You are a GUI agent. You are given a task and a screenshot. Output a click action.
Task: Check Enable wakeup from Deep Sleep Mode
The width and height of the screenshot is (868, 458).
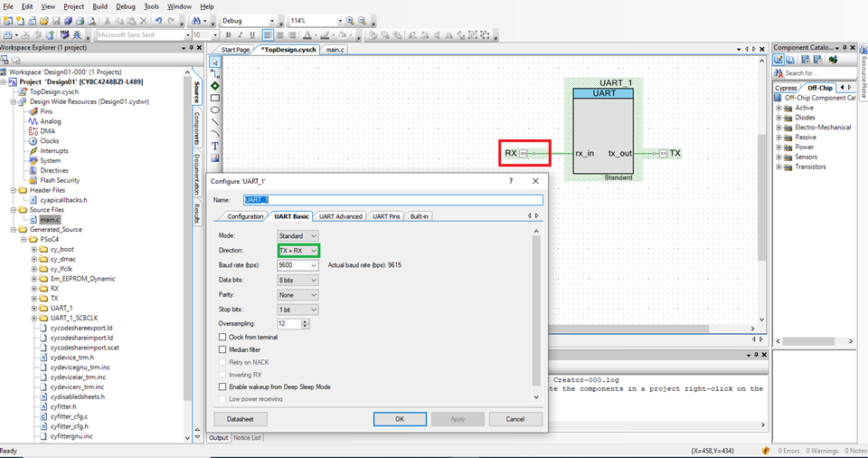tap(222, 386)
